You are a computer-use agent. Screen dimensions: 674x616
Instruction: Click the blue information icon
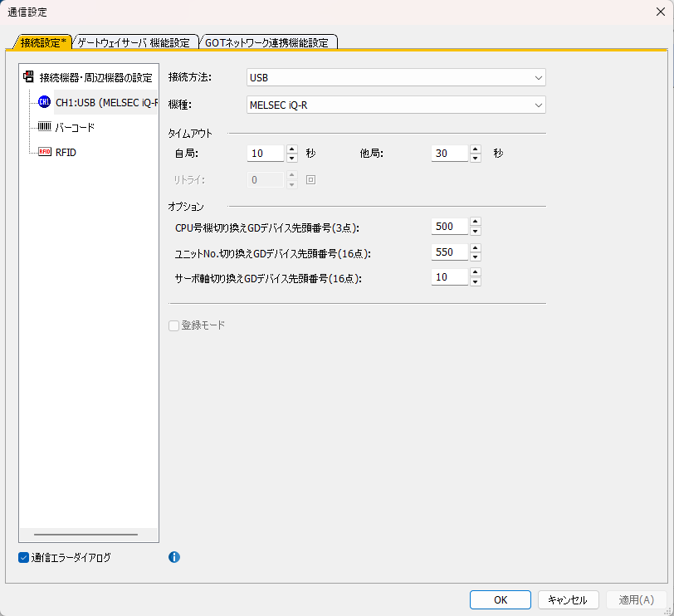pos(174,557)
